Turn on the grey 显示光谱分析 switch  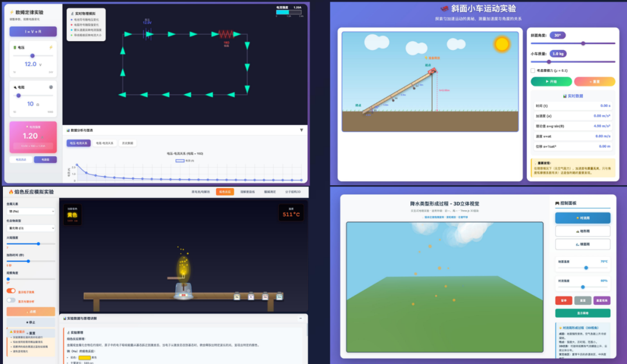point(11,300)
